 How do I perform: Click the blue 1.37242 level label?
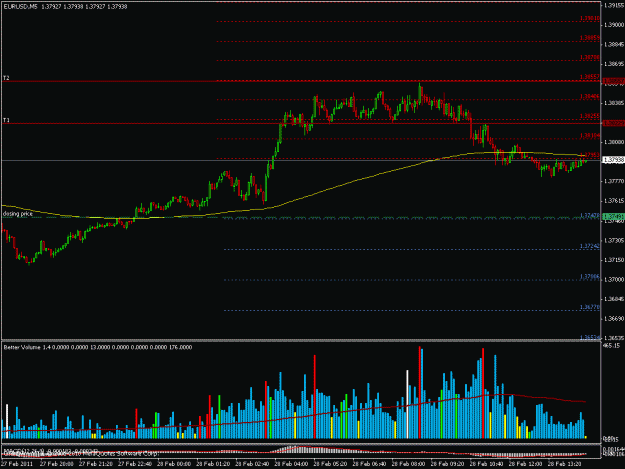(x=590, y=246)
